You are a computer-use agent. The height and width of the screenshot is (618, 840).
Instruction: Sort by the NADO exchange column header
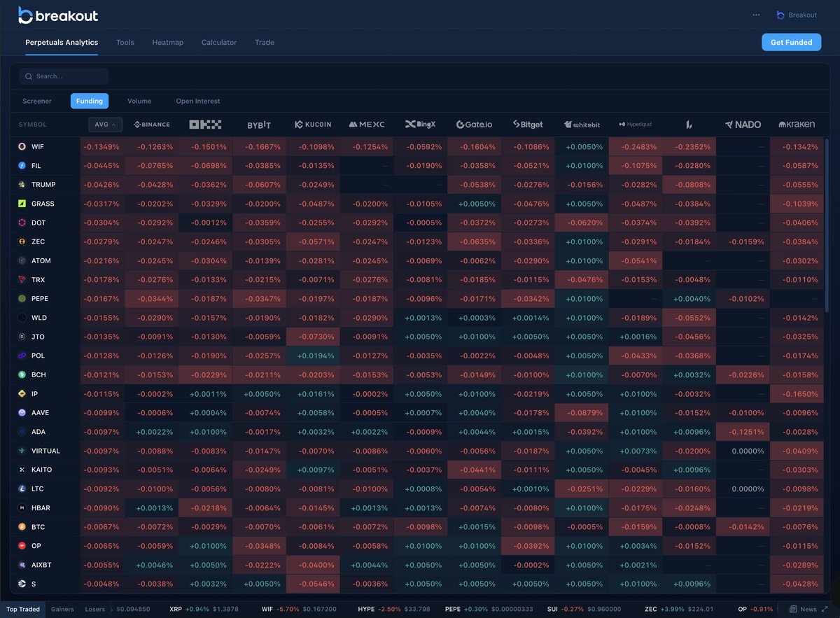coord(743,125)
